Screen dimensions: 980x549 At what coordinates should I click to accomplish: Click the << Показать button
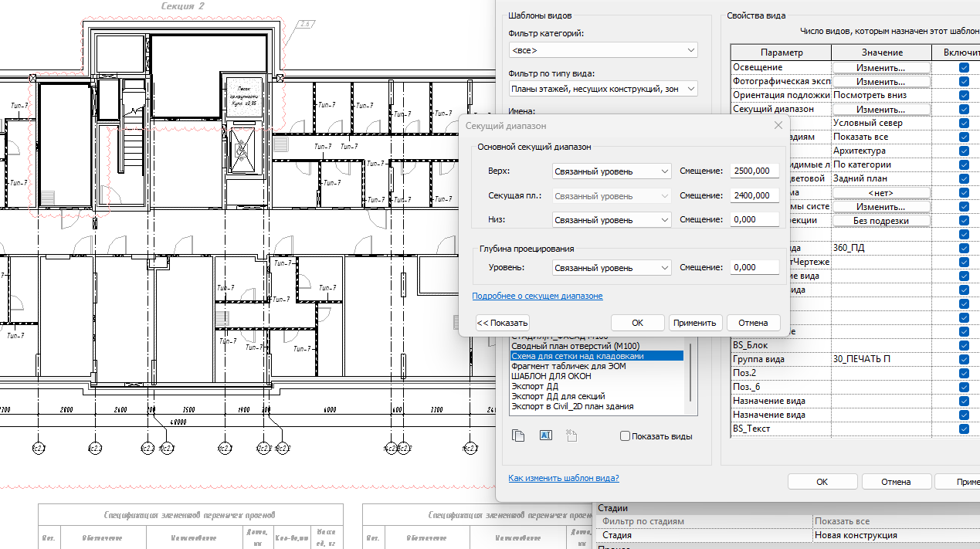[x=502, y=323]
